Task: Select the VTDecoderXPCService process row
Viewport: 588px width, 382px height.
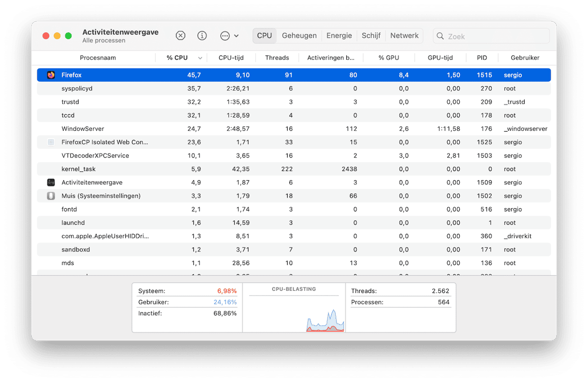Action: tap(294, 156)
